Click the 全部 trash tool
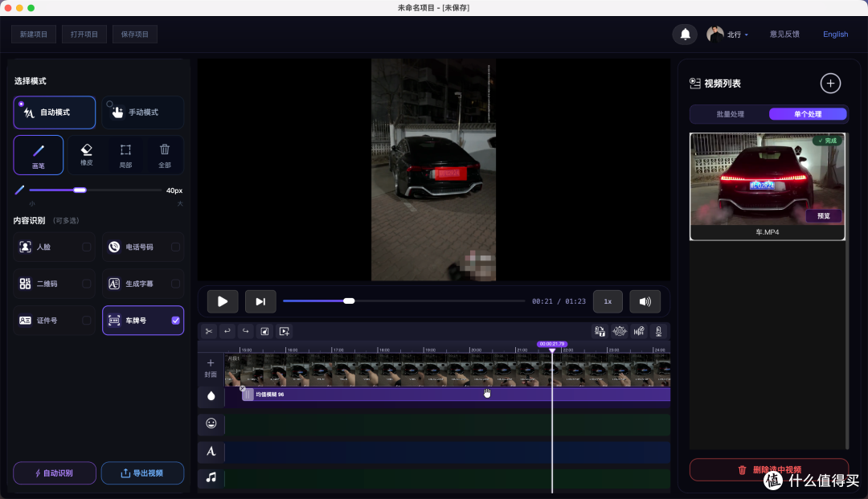 (165, 155)
